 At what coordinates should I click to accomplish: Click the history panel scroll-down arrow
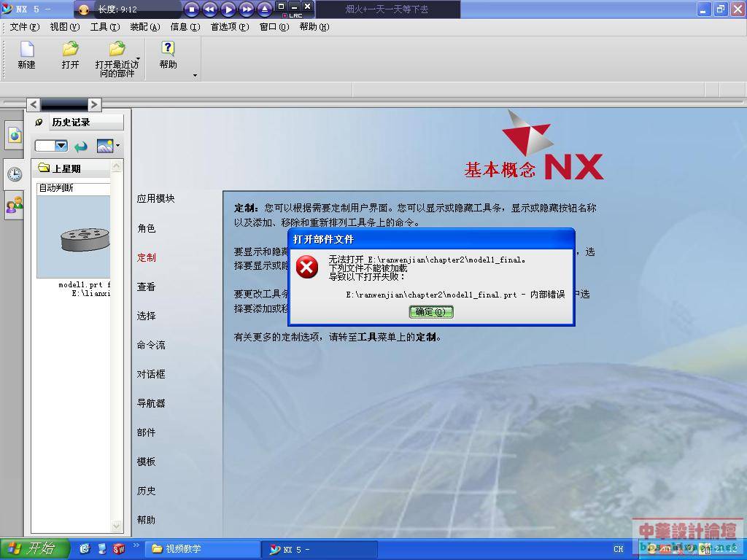116,526
